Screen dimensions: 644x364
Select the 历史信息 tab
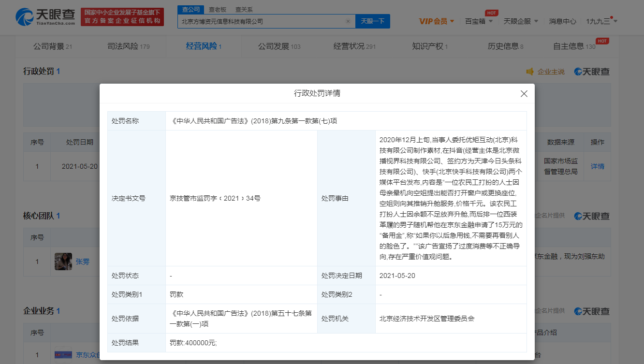[505, 46]
